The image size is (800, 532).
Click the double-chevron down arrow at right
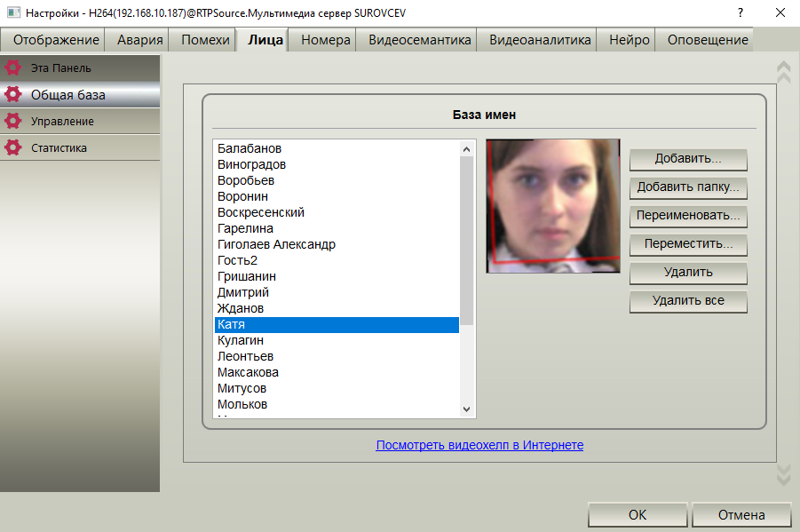point(784,474)
